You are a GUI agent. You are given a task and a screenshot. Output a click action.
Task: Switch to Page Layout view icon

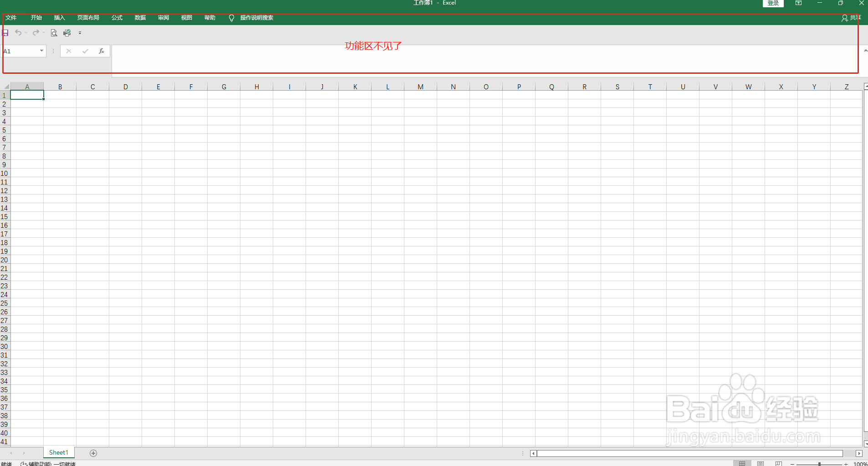(761, 463)
